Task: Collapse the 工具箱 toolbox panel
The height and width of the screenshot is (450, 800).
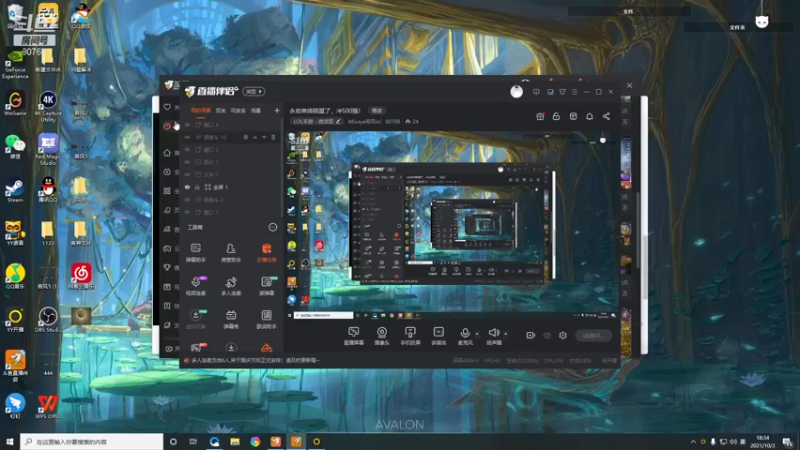Action: tap(272, 227)
